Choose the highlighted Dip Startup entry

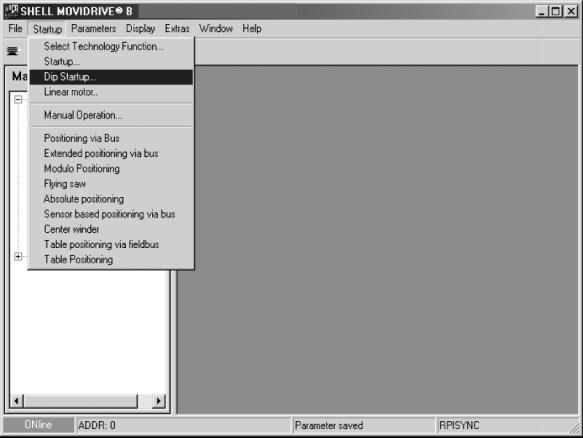[x=111, y=77]
